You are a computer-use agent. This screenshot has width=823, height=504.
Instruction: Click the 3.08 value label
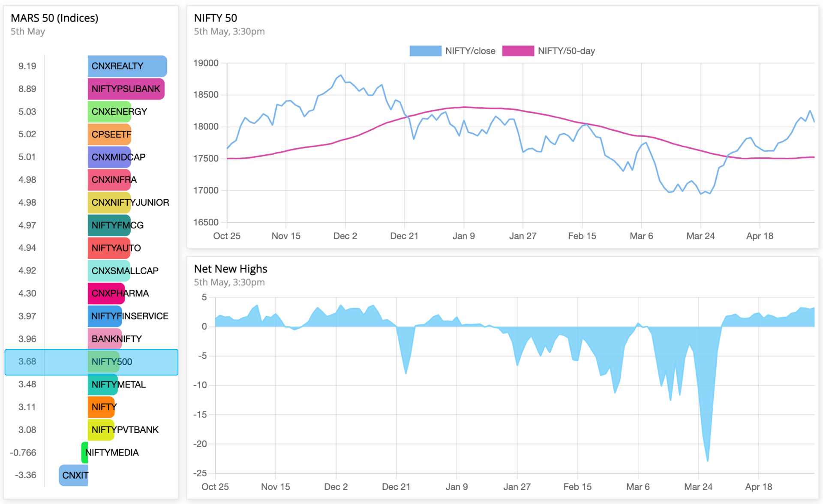click(x=27, y=430)
